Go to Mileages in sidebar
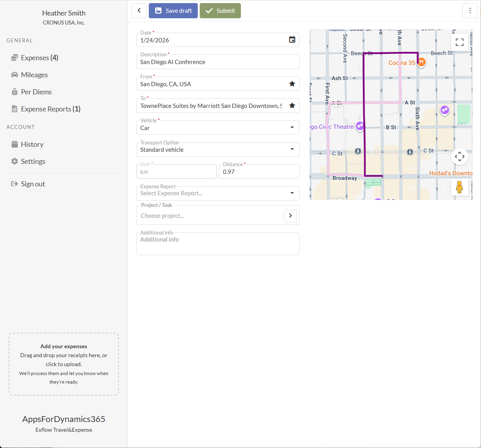 [x=34, y=75]
